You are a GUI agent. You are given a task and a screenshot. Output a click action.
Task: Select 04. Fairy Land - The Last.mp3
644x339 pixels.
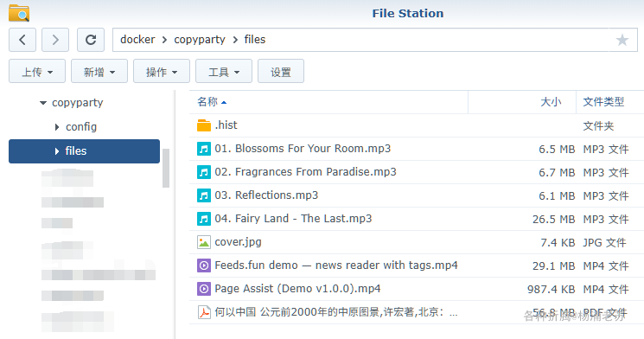click(x=293, y=219)
